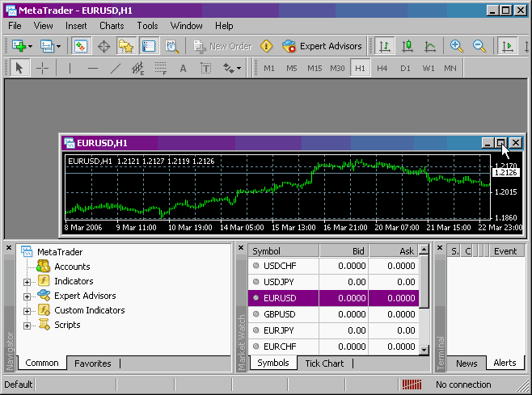
Task: Expand the Expert Advisors tree node
Action: (27, 296)
